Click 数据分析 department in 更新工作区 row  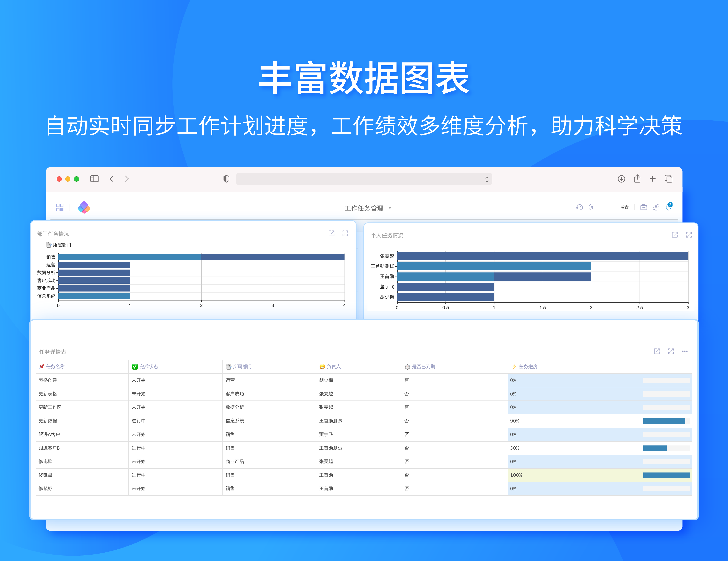235,407
